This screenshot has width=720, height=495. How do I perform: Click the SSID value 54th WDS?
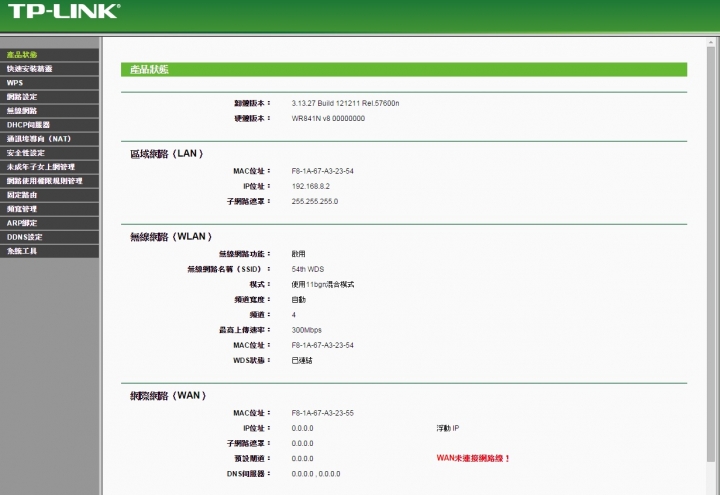coord(308,269)
